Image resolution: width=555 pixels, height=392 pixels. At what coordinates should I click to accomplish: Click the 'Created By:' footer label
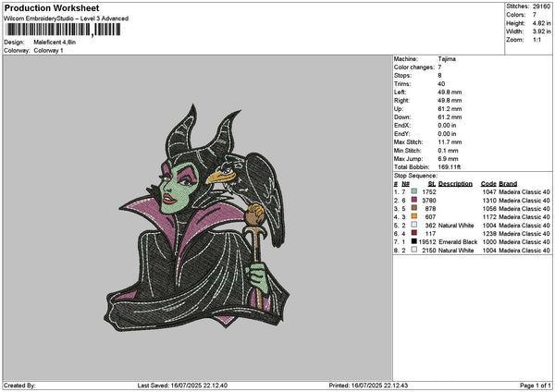coord(19,386)
